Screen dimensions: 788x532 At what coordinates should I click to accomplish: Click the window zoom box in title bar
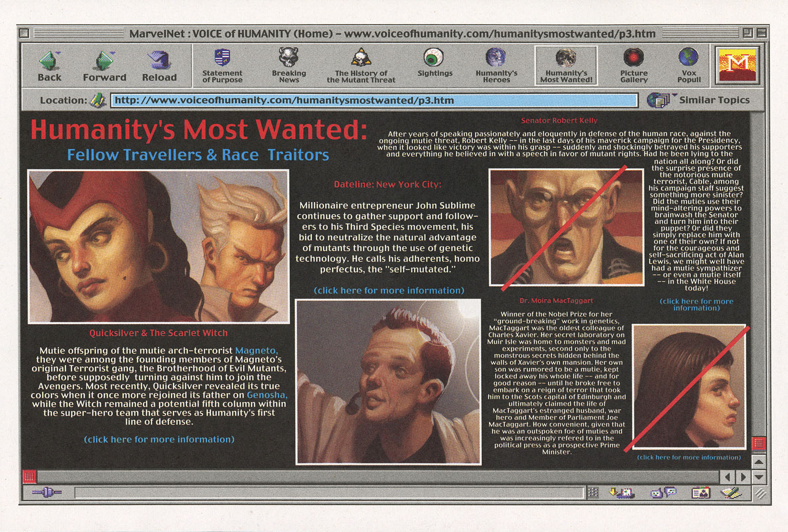click(x=748, y=33)
